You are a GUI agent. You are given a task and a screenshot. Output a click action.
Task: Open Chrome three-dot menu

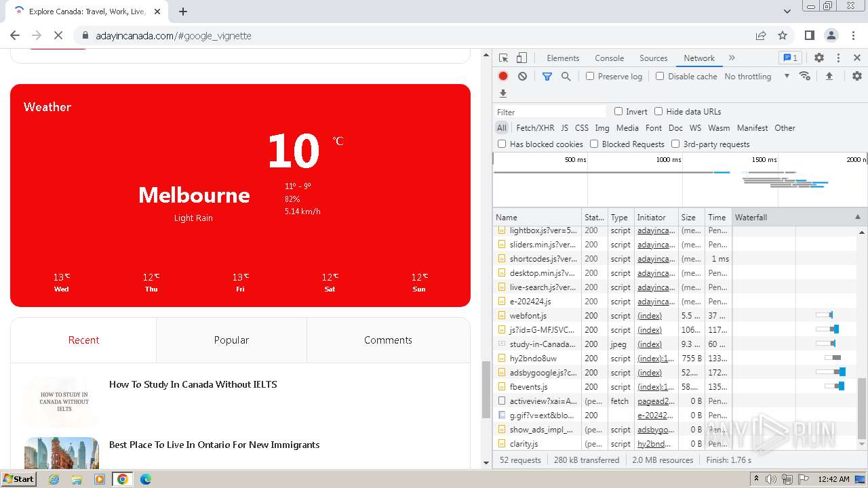pos(852,35)
